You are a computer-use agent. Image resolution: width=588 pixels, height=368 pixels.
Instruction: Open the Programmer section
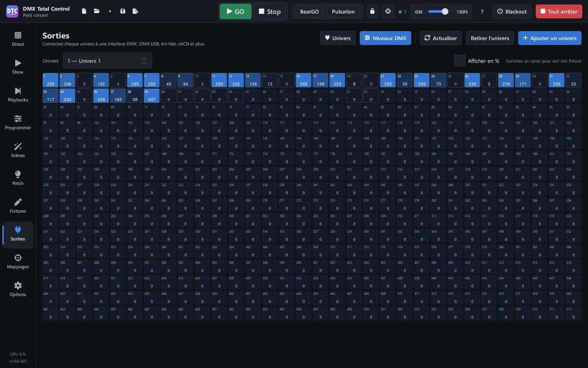(x=18, y=123)
